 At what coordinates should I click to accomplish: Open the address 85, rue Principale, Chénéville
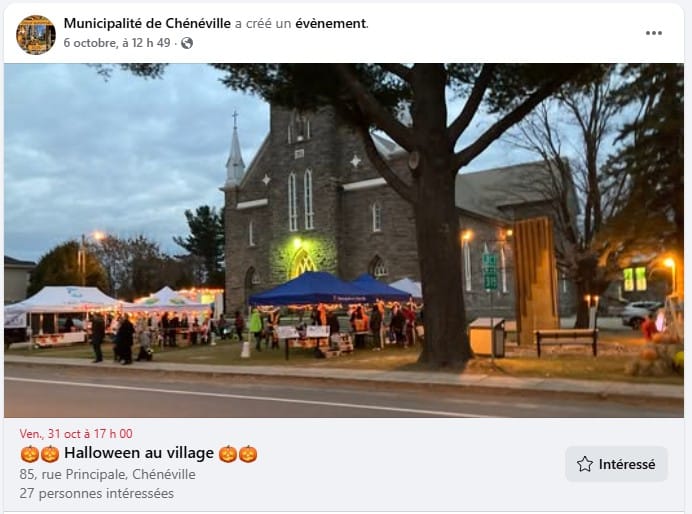click(x=107, y=474)
